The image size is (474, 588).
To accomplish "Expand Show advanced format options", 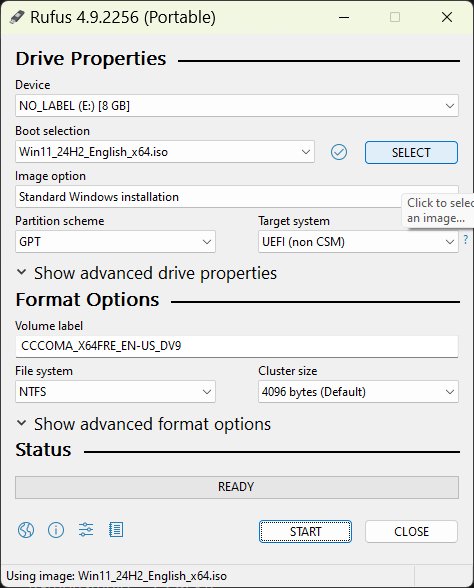I will pos(144,424).
